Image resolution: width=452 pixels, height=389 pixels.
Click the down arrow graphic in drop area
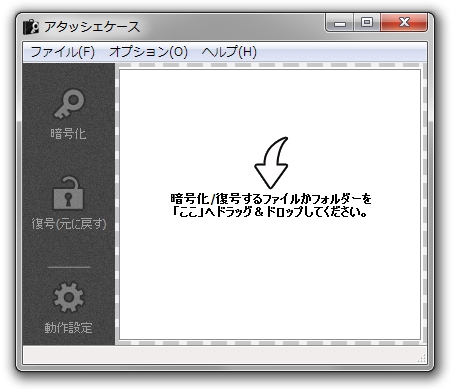271,162
